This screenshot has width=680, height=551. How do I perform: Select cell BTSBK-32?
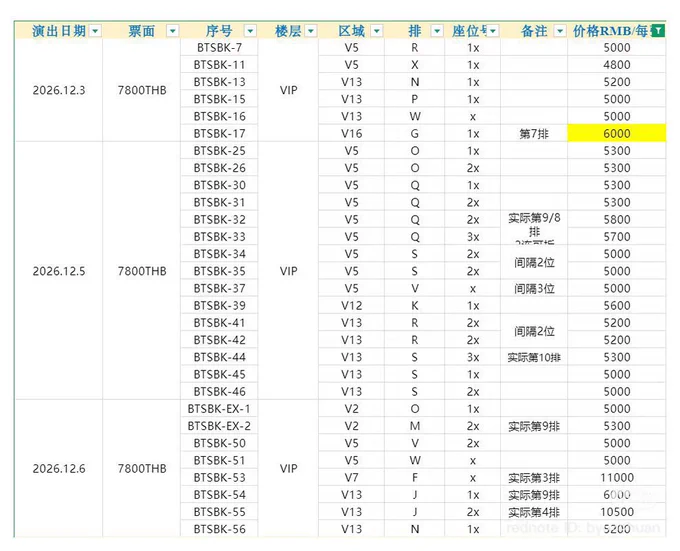point(219,220)
